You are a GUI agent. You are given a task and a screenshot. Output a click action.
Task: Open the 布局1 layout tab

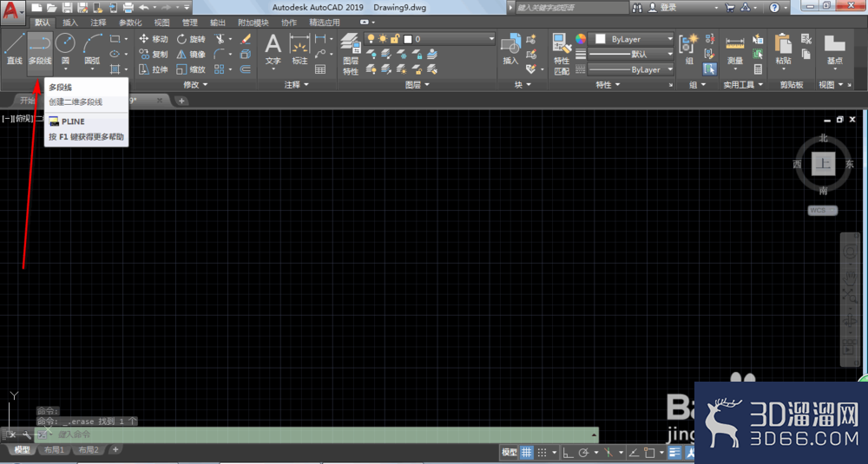pos(54,449)
